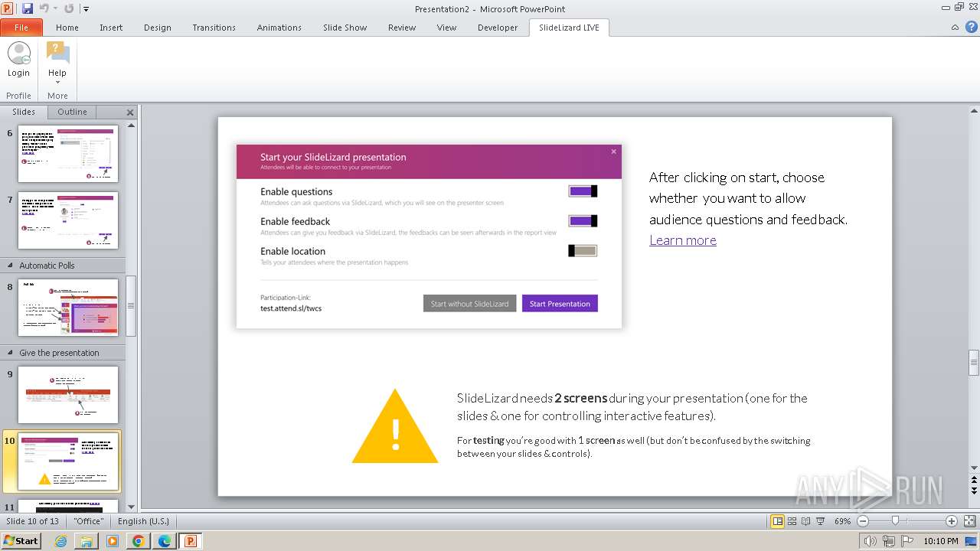Screen dimensions: 980x551
Task: Open File Explorer from taskbar
Action: click(87, 541)
